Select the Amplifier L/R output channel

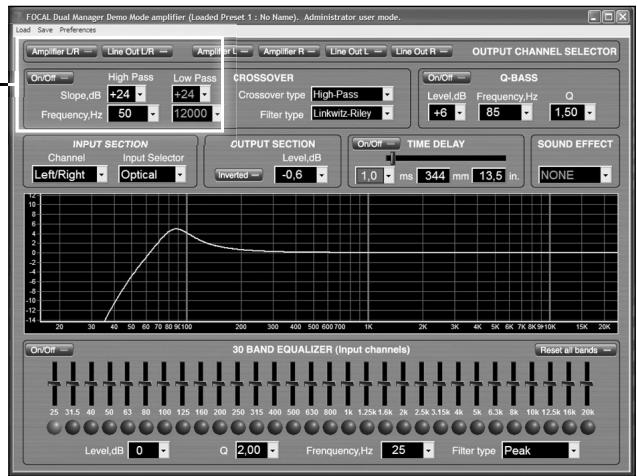pyautogui.click(x=61, y=52)
